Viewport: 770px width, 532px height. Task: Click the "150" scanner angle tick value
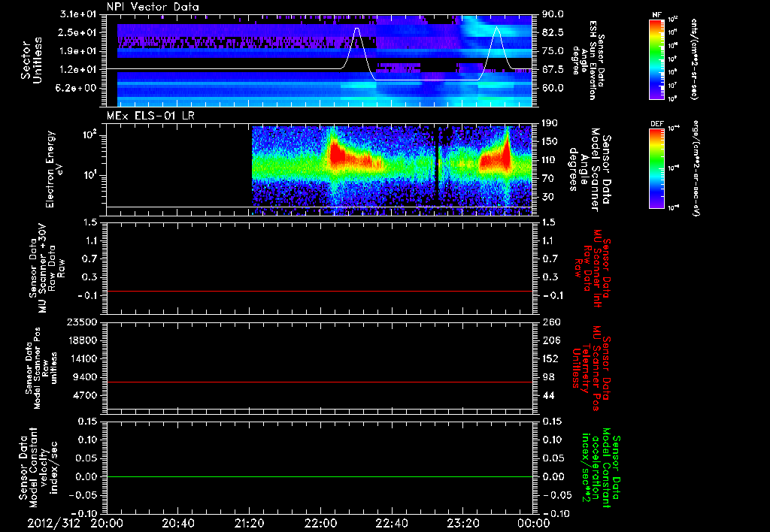pos(550,141)
